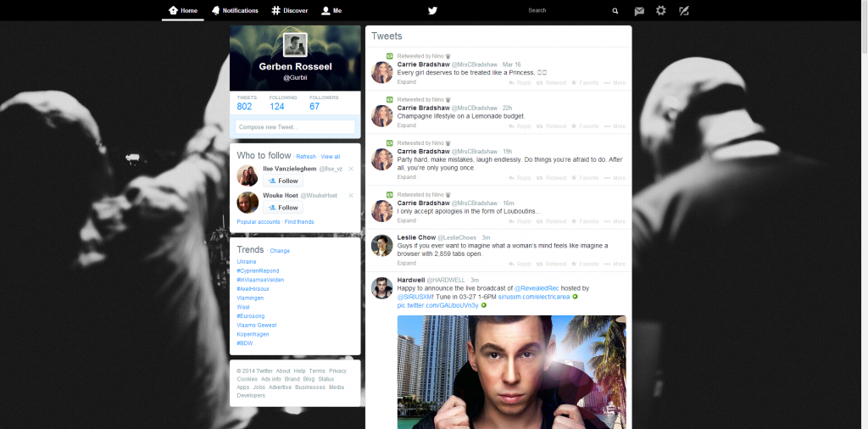Viewport: 868px width, 429px height.
Task: Reply to Leslie Chow's tweet
Action: pyautogui.click(x=520, y=264)
